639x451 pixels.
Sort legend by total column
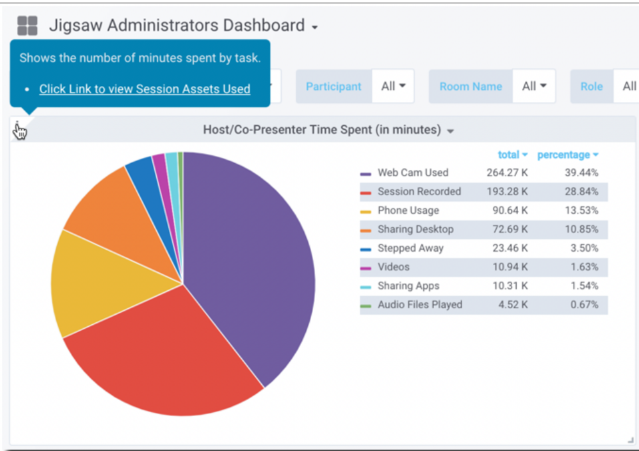[513, 155]
